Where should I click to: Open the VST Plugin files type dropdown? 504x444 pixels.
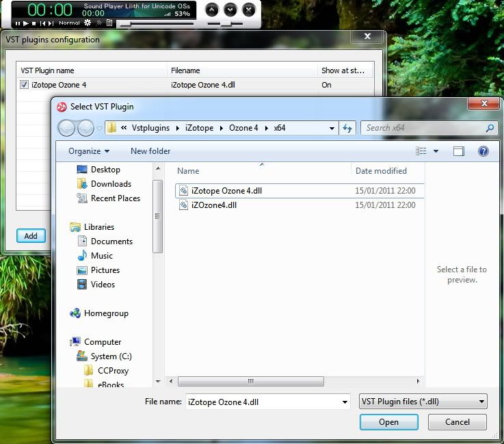click(423, 402)
